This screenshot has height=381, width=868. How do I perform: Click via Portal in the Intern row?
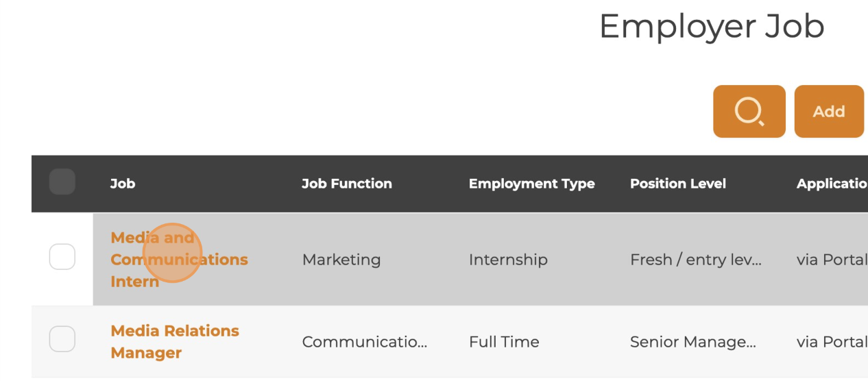832,260
